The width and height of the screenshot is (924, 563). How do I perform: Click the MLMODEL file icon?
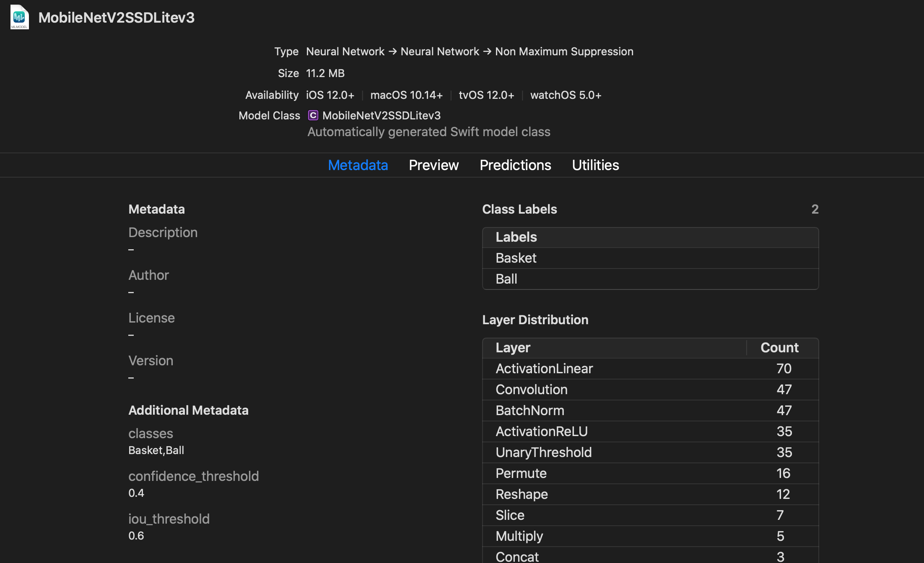point(19,18)
